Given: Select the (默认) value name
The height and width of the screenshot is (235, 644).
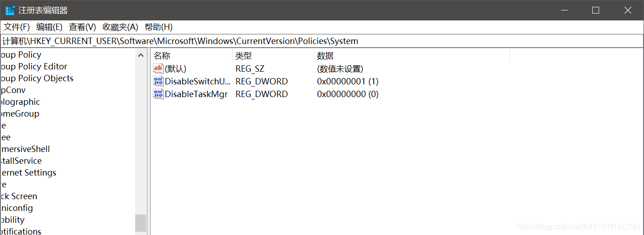Looking at the screenshot, I should tap(176, 69).
